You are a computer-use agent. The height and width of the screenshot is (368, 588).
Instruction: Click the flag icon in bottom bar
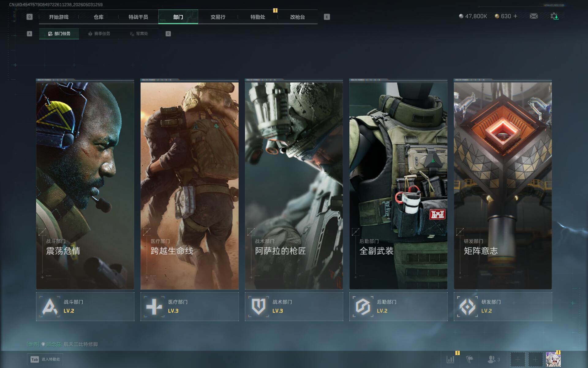[x=469, y=359]
